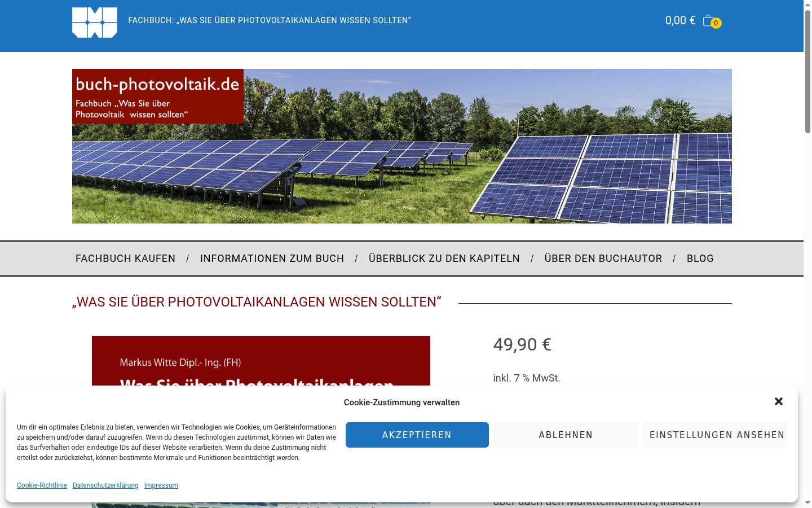Click the 0,00 € cart total

click(680, 20)
